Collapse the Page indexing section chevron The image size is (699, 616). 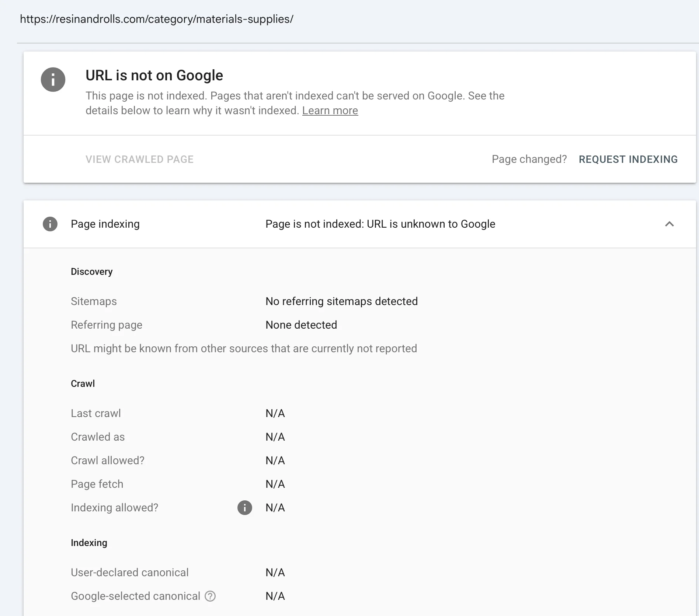(670, 224)
